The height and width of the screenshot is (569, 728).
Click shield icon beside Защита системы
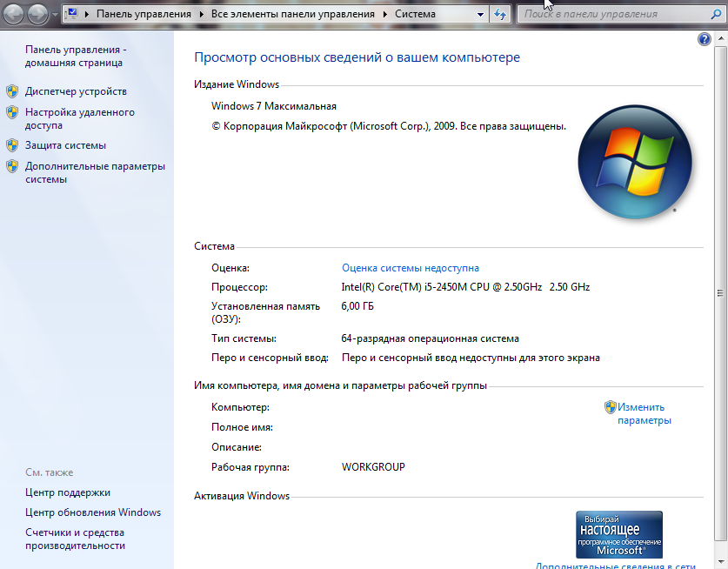tap(12, 145)
